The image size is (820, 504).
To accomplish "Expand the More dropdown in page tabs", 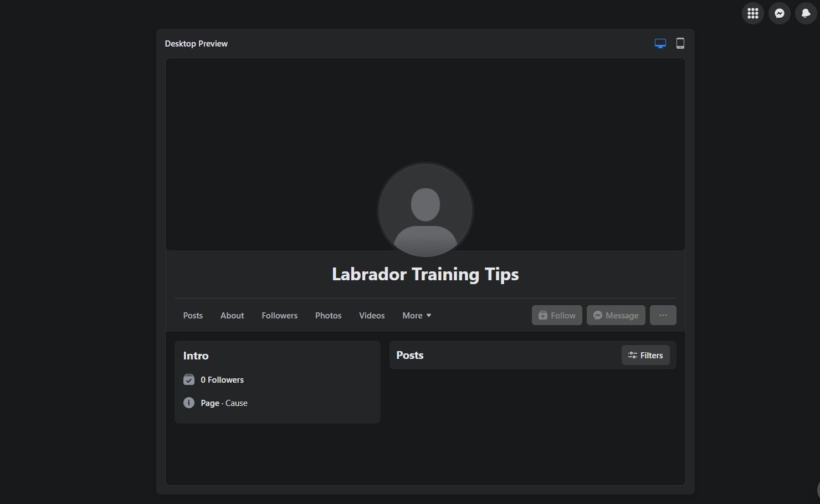I will (x=417, y=316).
